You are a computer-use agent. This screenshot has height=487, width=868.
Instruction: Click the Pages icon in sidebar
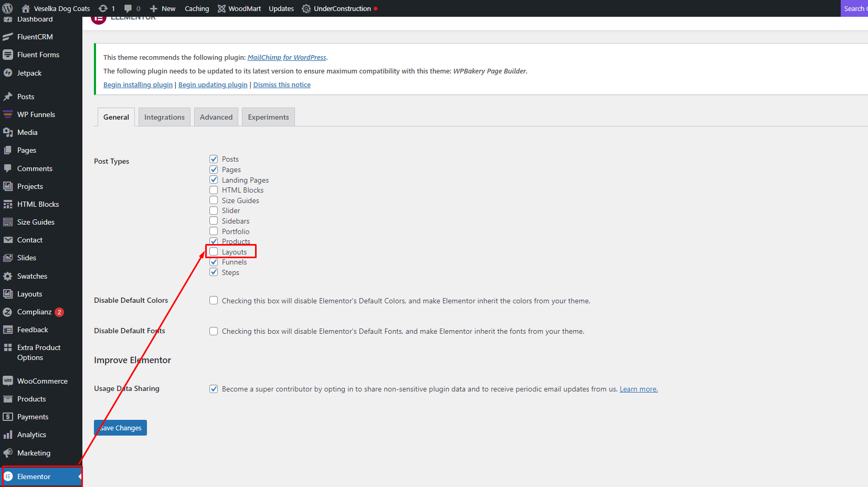tap(8, 150)
